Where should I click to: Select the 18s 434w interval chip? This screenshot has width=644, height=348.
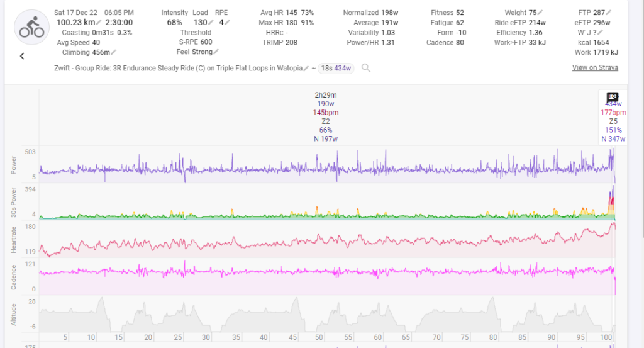[336, 68]
